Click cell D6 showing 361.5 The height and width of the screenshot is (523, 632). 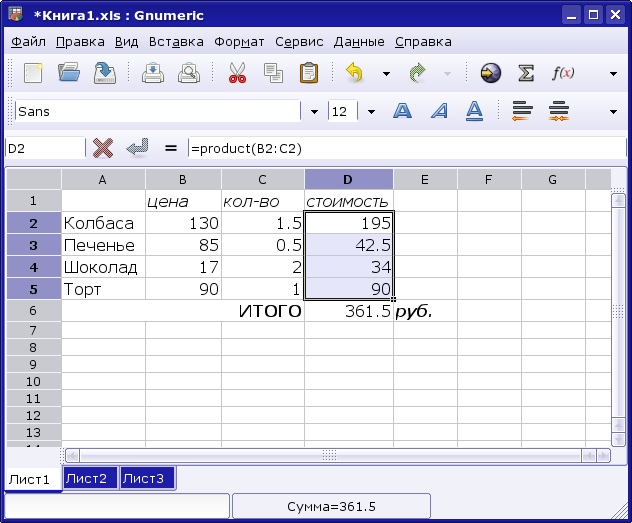pyautogui.click(x=349, y=311)
